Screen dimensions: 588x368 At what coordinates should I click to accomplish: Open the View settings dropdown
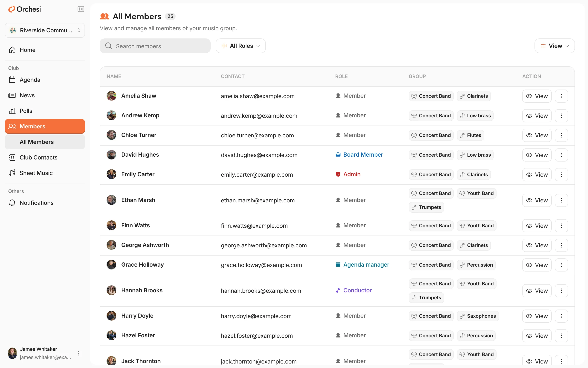pos(555,46)
